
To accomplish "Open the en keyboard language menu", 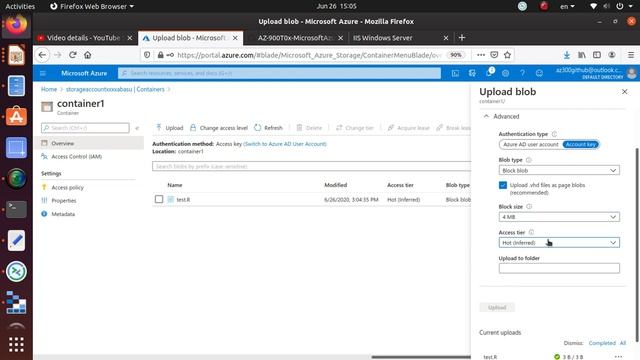I will [x=567, y=6].
